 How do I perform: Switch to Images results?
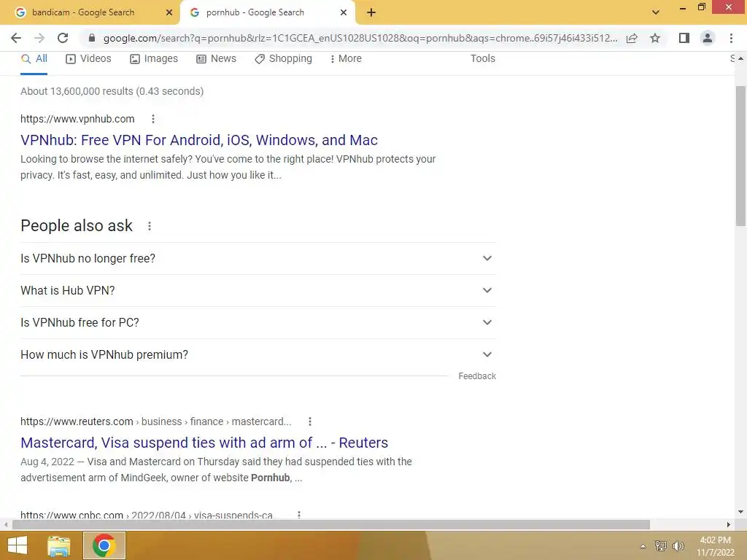154,58
